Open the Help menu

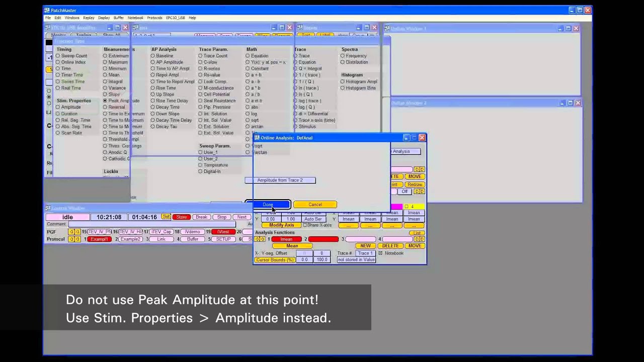[x=192, y=18]
